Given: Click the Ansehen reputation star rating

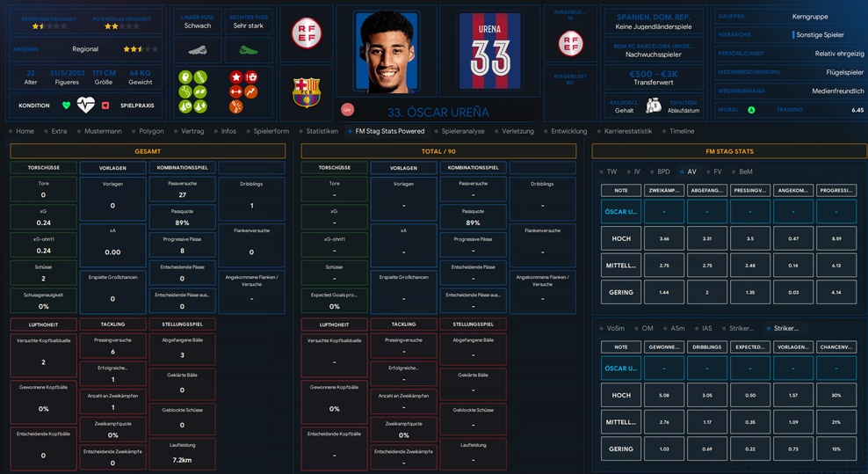Looking at the screenshot, I should (132, 49).
